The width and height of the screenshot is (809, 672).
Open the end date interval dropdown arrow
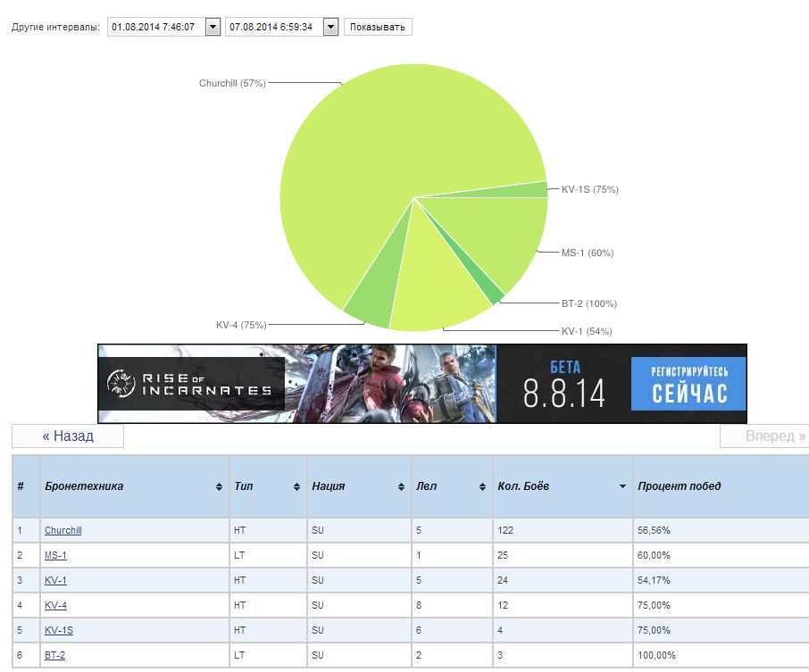coord(330,27)
